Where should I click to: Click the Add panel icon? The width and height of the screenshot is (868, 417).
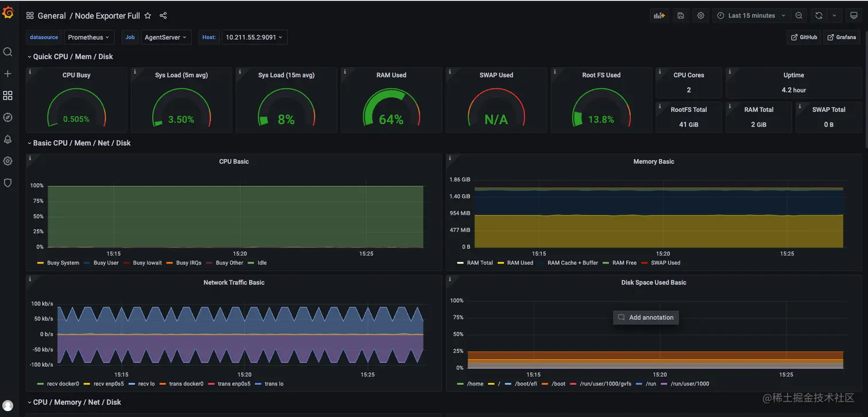[659, 16]
